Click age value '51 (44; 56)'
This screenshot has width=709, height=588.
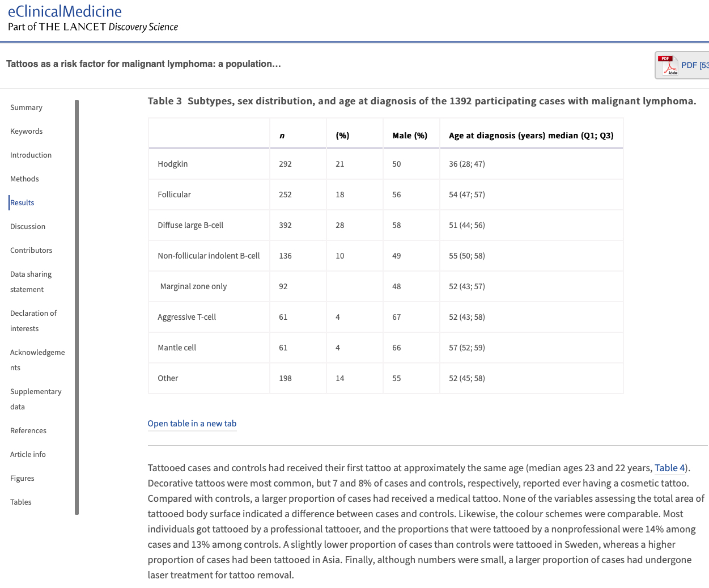point(467,225)
